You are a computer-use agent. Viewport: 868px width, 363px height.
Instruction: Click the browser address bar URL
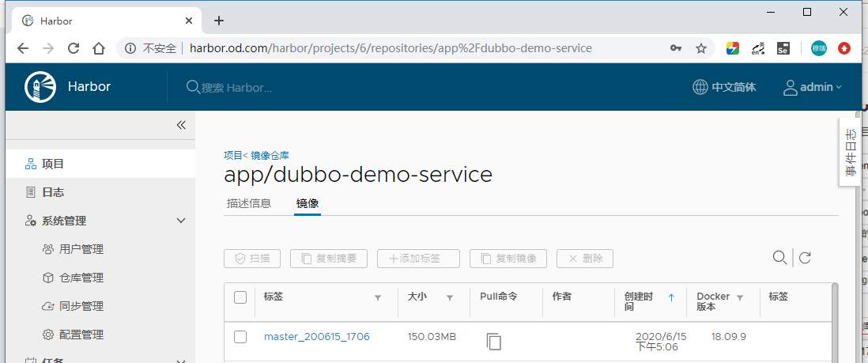coord(391,48)
